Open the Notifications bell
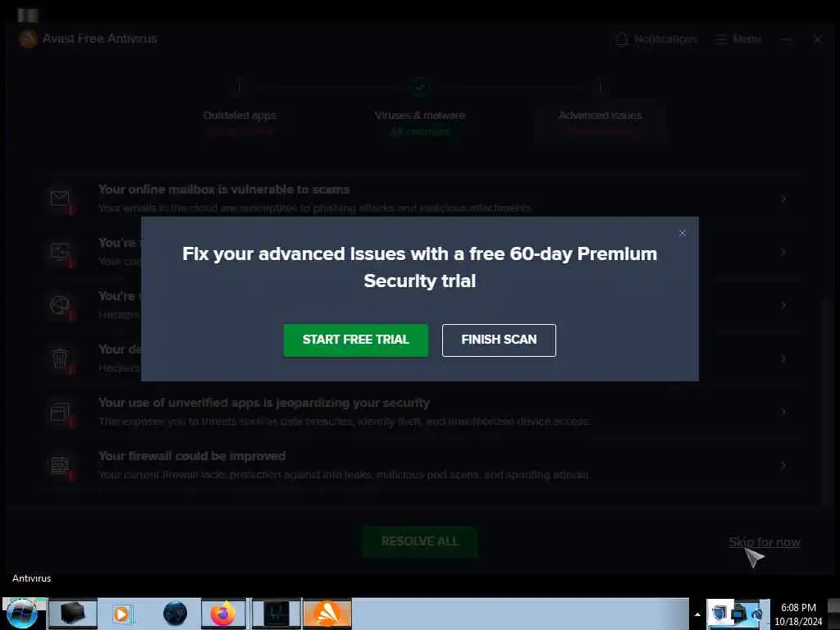The image size is (840, 630). (656, 39)
